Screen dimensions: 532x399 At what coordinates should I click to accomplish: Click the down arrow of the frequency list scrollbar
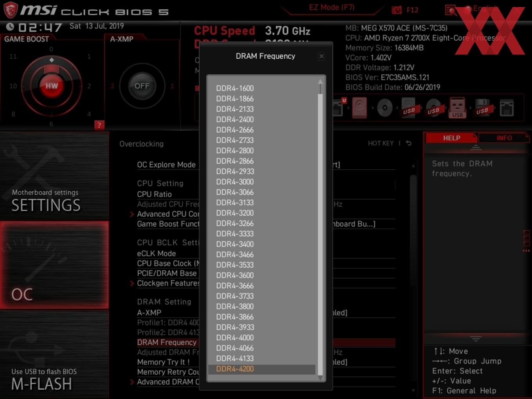pos(320,378)
